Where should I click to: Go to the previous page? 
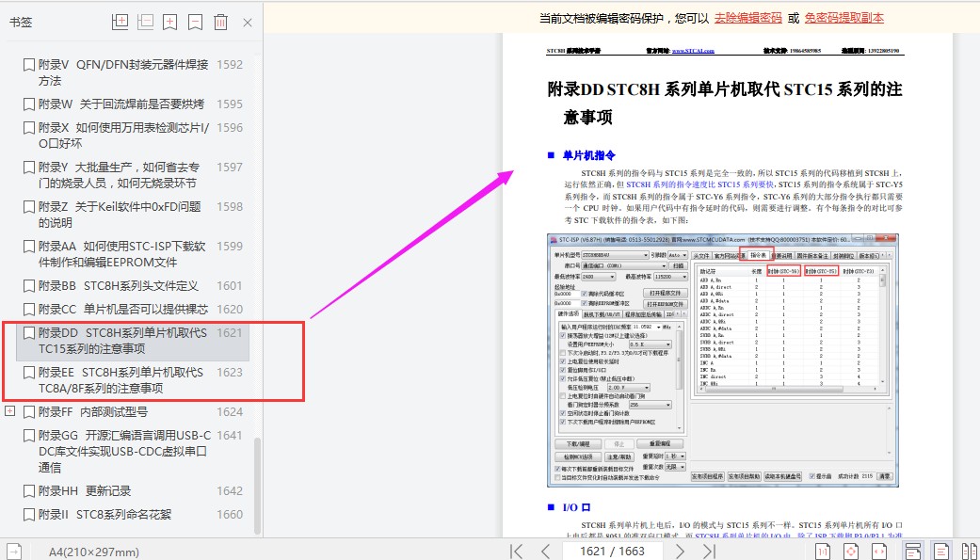[x=545, y=551]
